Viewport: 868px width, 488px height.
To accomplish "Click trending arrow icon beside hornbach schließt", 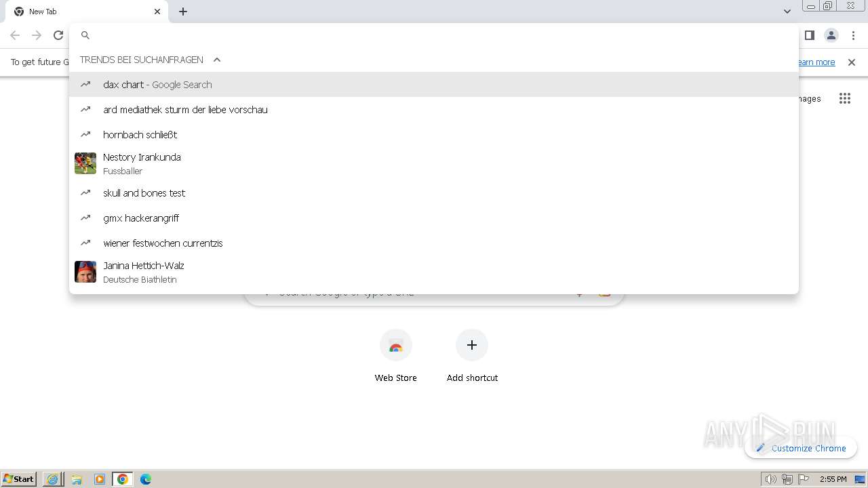I will pos(85,134).
